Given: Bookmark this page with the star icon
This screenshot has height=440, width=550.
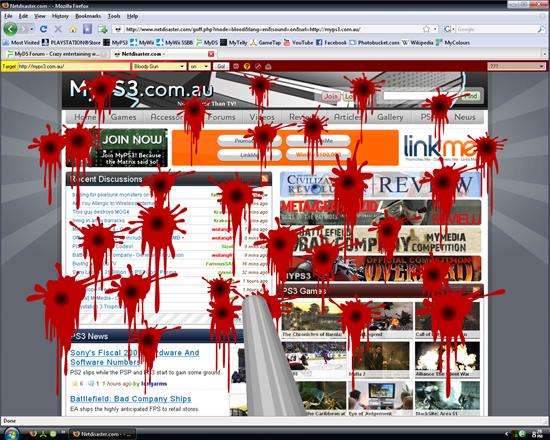Looking at the screenshot, I should (x=426, y=29).
